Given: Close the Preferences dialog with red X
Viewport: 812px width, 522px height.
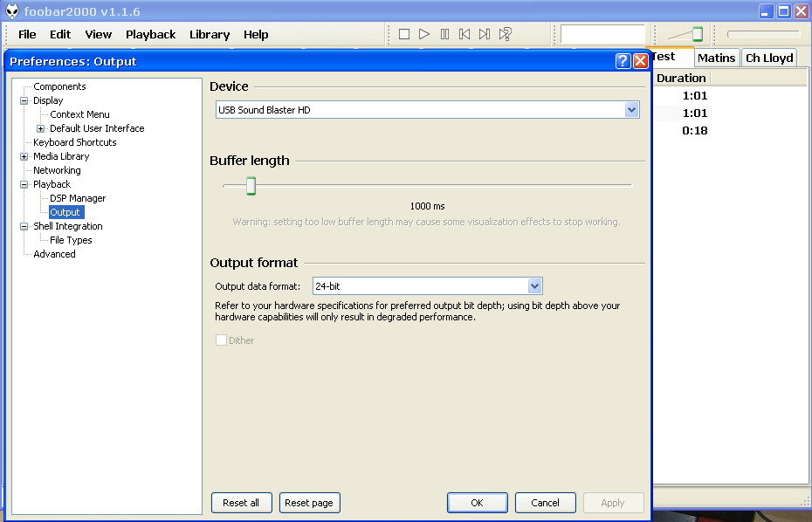Looking at the screenshot, I should click(x=641, y=61).
